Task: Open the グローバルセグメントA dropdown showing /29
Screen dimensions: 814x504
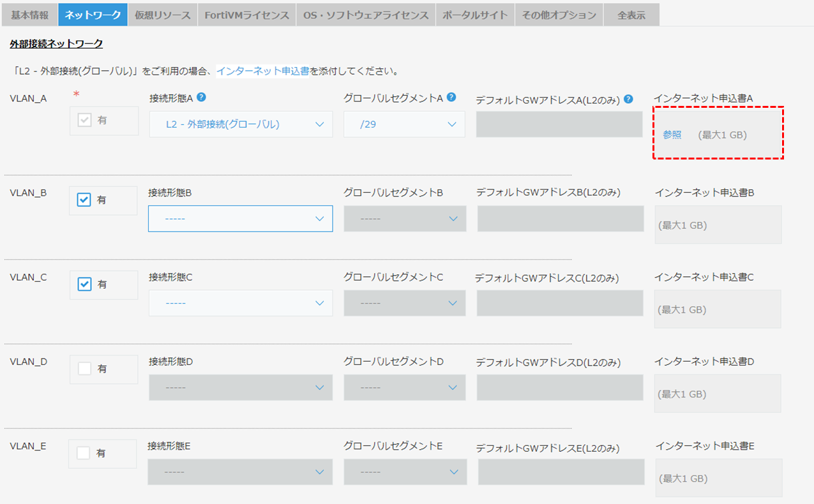Action: pyautogui.click(x=405, y=124)
